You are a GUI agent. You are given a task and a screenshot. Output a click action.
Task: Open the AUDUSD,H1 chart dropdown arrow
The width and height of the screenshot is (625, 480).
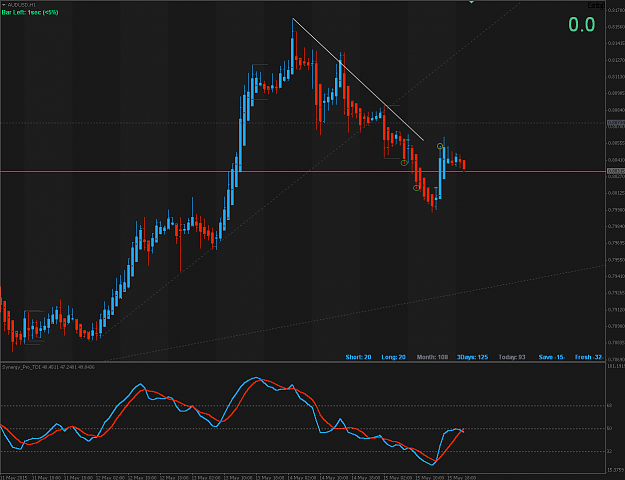tap(4, 5)
